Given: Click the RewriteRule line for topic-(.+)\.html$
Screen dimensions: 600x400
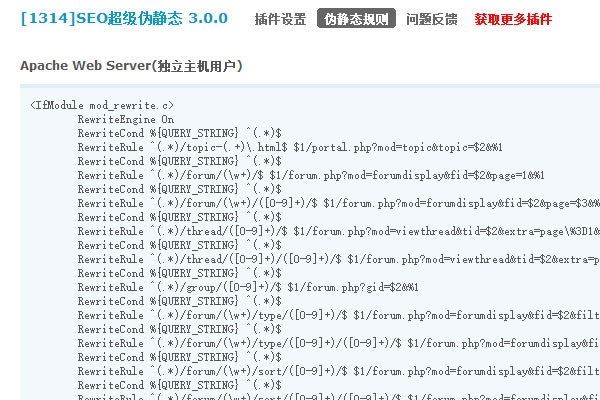Looking at the screenshot, I should tap(290, 147).
